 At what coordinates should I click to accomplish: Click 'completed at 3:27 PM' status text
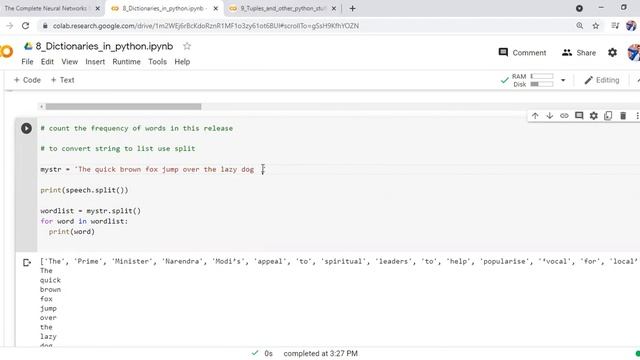click(320, 353)
